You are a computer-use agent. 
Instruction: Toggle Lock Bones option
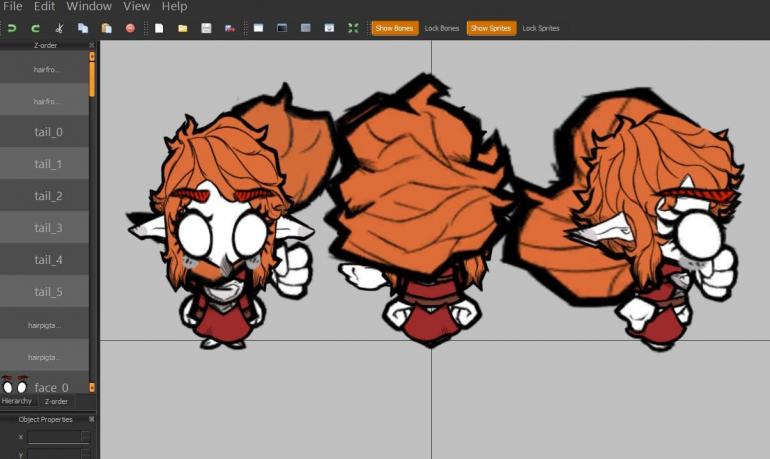point(442,28)
